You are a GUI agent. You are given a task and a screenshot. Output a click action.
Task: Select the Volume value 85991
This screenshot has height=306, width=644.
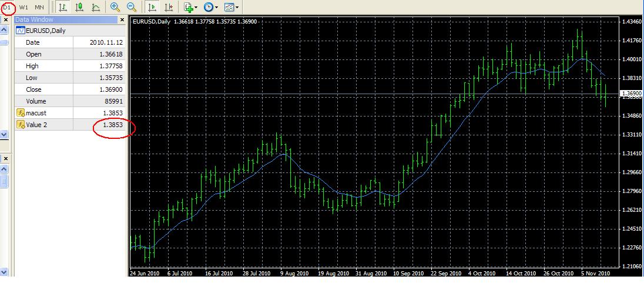(114, 101)
